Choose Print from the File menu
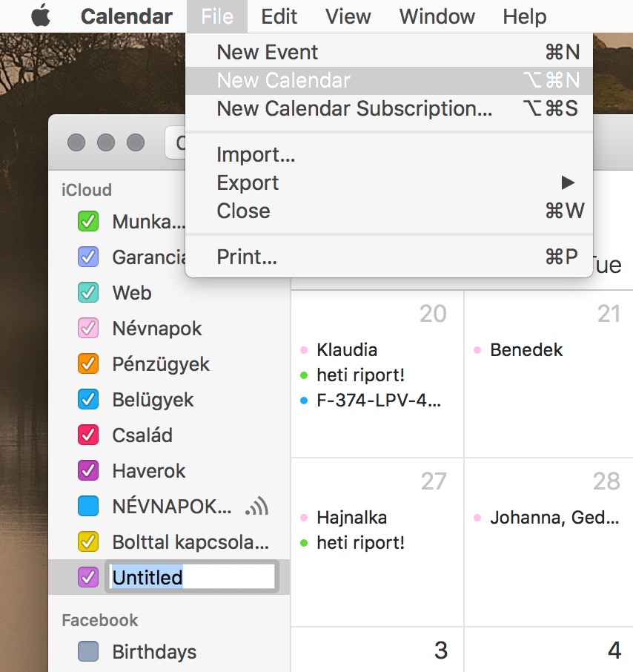This screenshot has width=633, height=672. pyautogui.click(x=389, y=257)
